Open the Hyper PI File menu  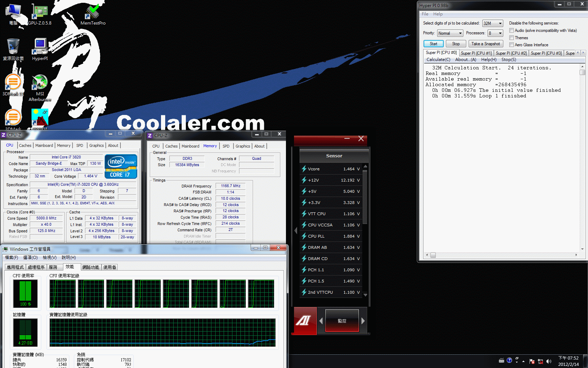click(x=425, y=14)
